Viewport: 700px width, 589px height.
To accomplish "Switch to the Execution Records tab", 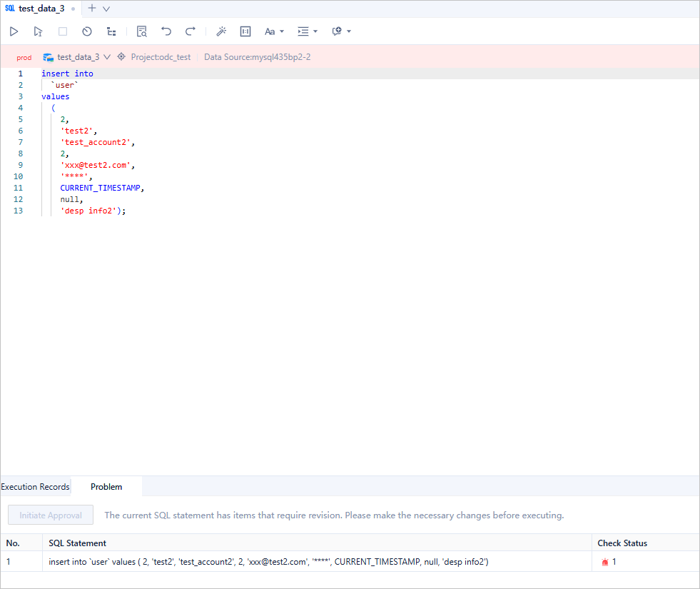I will 36,487.
